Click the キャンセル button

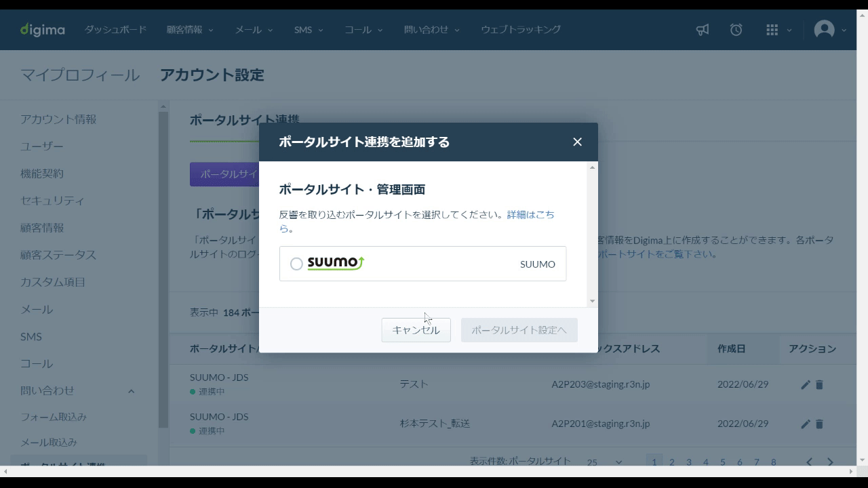coord(416,330)
